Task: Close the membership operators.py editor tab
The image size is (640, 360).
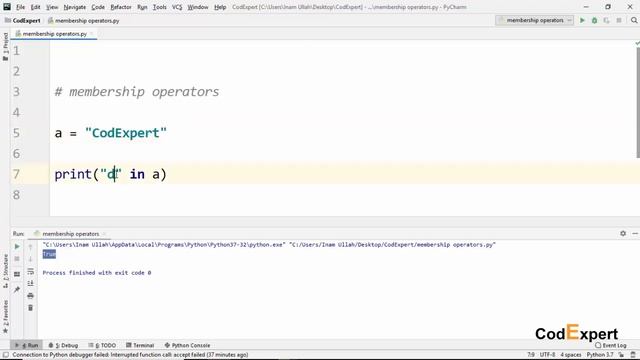Action: (92, 34)
